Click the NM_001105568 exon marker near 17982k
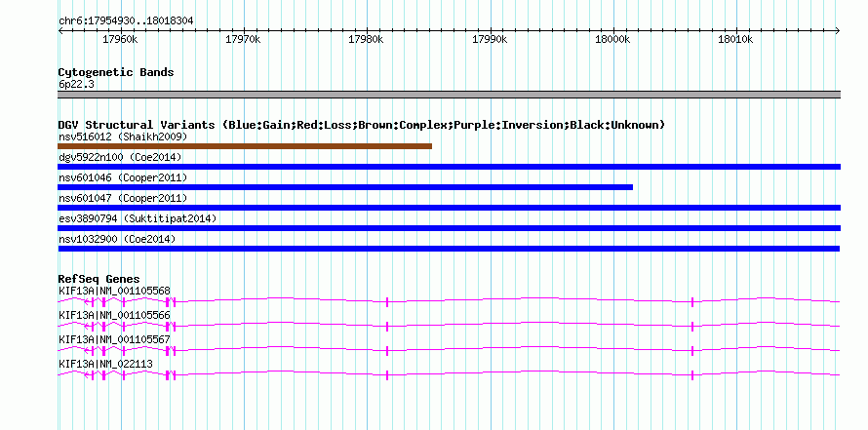 click(387, 301)
